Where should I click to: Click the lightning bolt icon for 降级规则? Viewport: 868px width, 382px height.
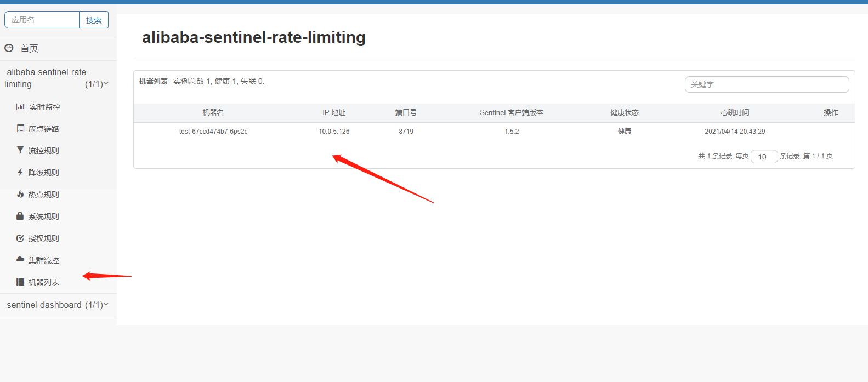click(20, 172)
